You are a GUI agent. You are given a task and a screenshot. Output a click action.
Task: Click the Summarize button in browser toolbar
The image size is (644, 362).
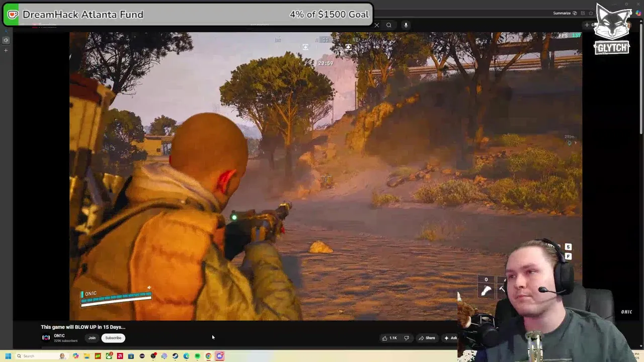click(x=565, y=13)
